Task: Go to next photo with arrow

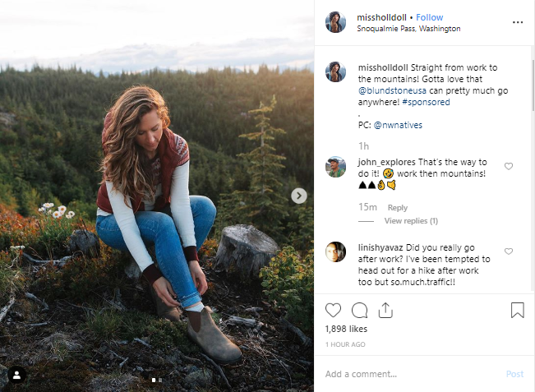Action: tap(299, 196)
